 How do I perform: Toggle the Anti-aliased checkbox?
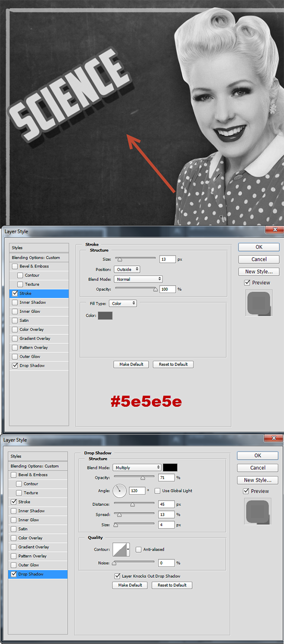138,549
